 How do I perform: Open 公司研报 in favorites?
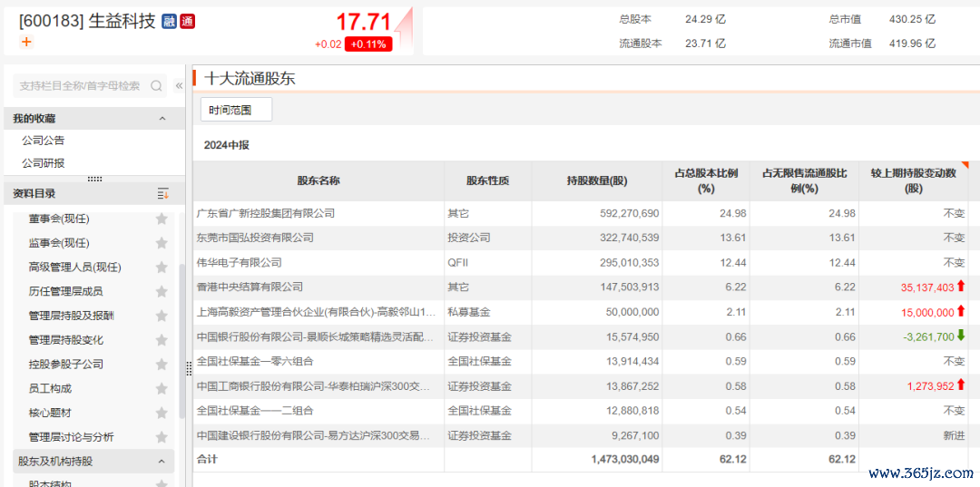click(44, 163)
